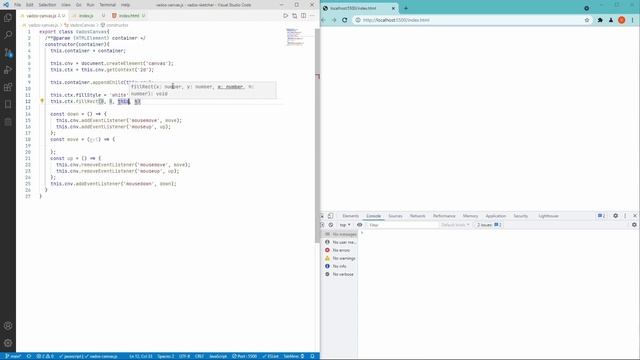The width and height of the screenshot is (640, 360).
Task: Switch to the index.js editor tab
Action: click(x=88, y=16)
